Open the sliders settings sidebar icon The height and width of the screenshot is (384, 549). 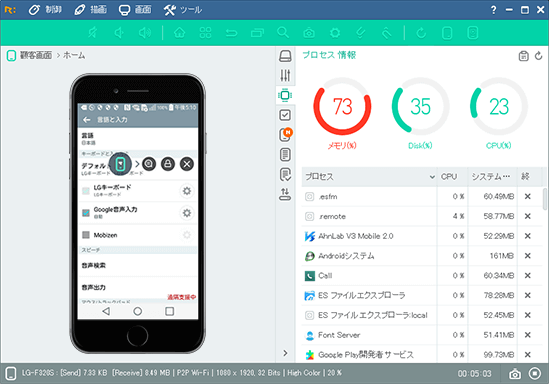click(x=285, y=75)
